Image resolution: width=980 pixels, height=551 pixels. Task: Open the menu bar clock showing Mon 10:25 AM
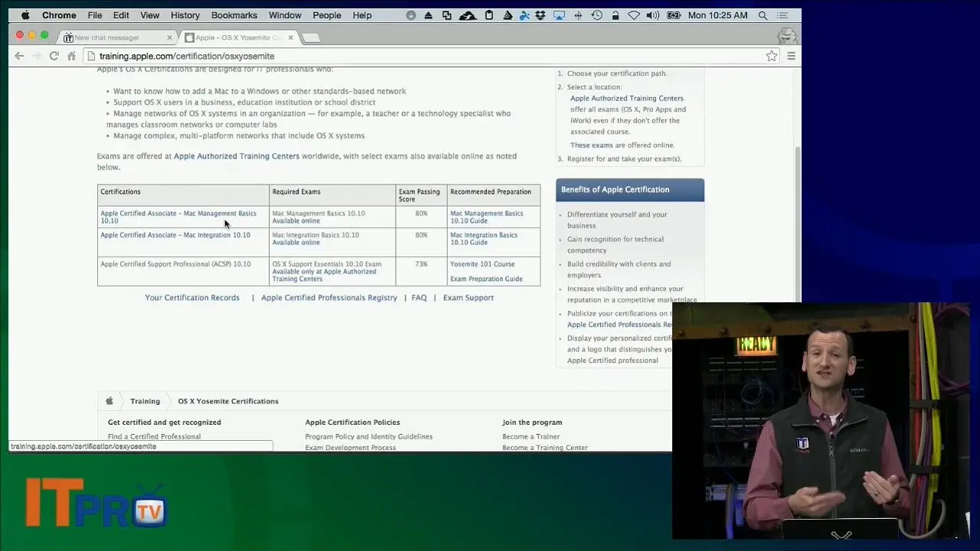click(x=717, y=15)
